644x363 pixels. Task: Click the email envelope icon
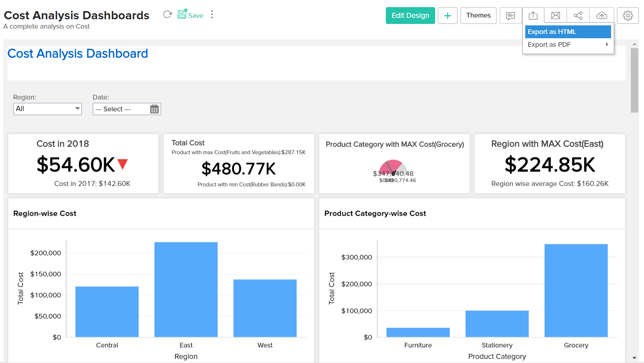pos(556,16)
